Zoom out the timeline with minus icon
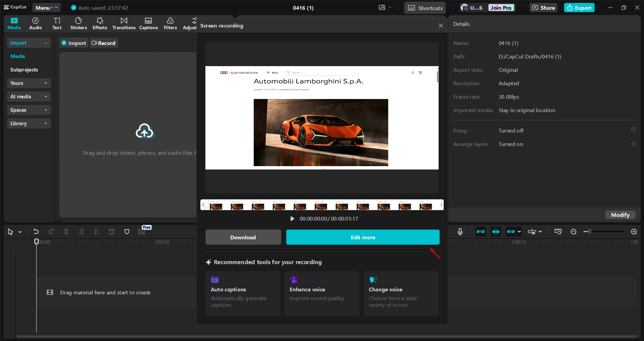 coord(574,232)
